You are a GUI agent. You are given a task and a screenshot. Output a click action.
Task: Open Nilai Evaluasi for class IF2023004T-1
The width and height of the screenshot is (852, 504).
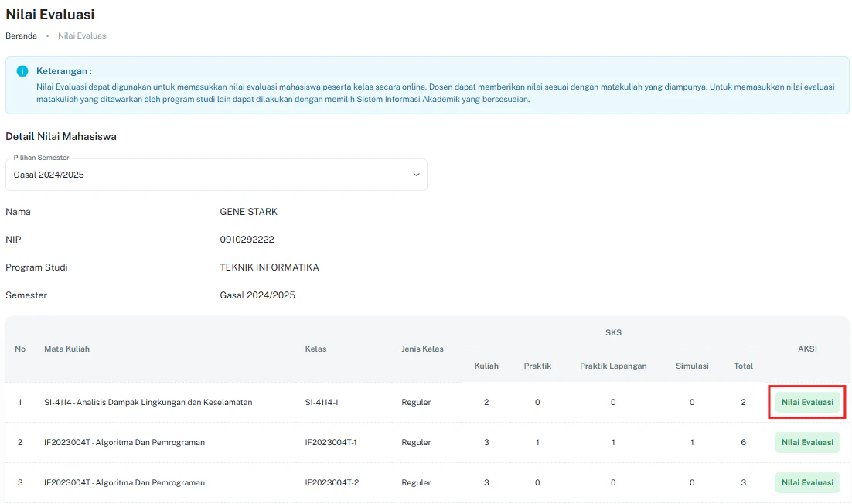807,443
